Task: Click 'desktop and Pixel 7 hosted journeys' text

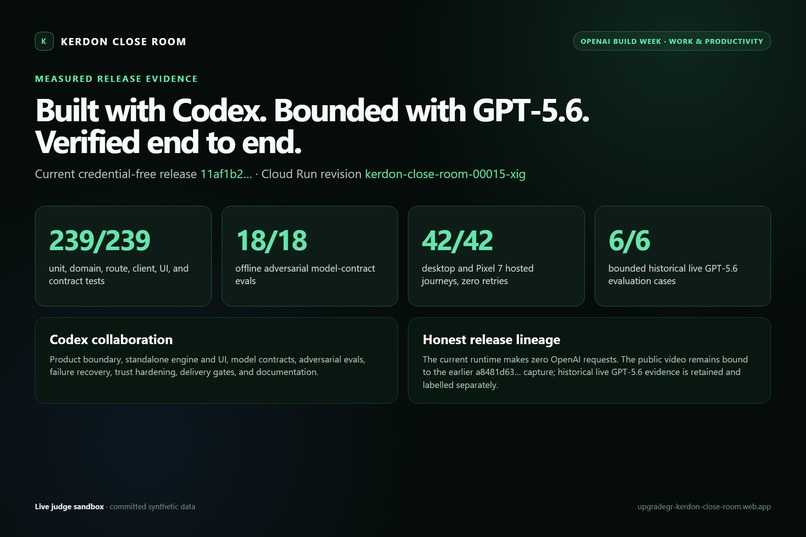Action: [x=478, y=274]
